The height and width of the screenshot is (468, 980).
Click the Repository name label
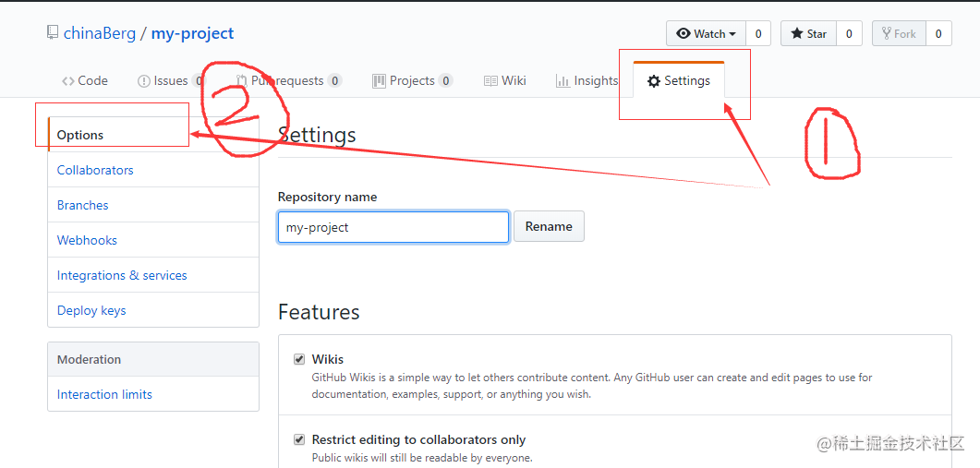coord(328,197)
